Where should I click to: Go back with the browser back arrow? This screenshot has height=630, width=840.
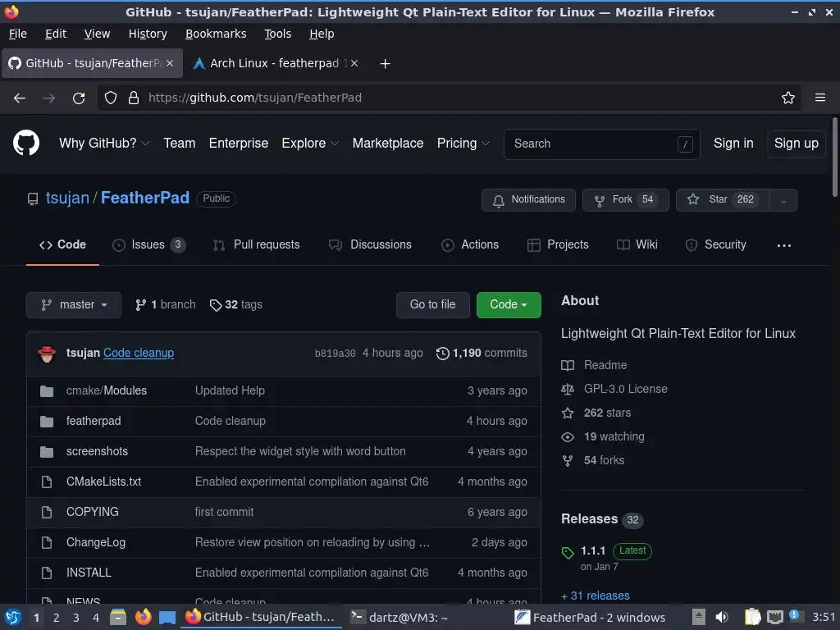coord(20,98)
